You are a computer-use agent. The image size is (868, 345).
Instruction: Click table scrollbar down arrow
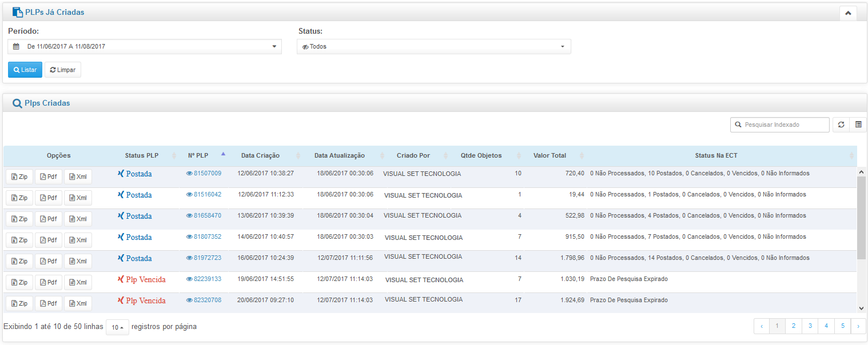pos(861,308)
